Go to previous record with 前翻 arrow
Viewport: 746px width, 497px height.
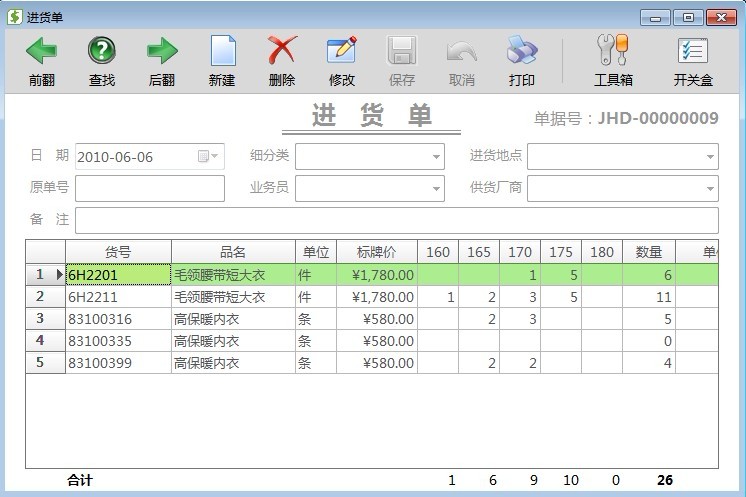point(41,51)
